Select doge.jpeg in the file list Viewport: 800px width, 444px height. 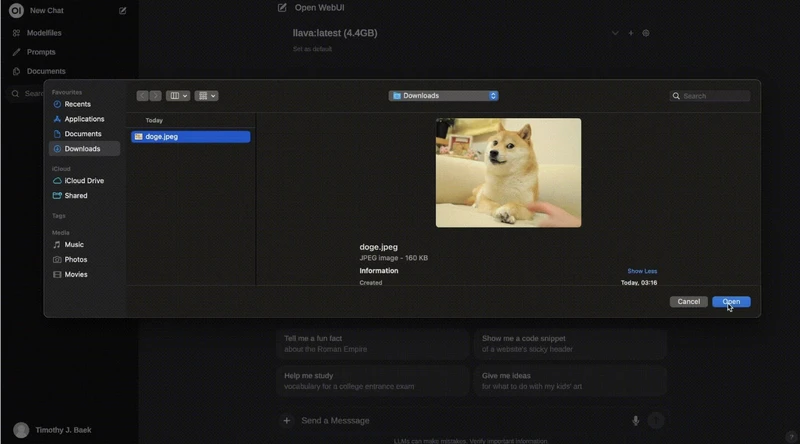[x=191, y=136]
